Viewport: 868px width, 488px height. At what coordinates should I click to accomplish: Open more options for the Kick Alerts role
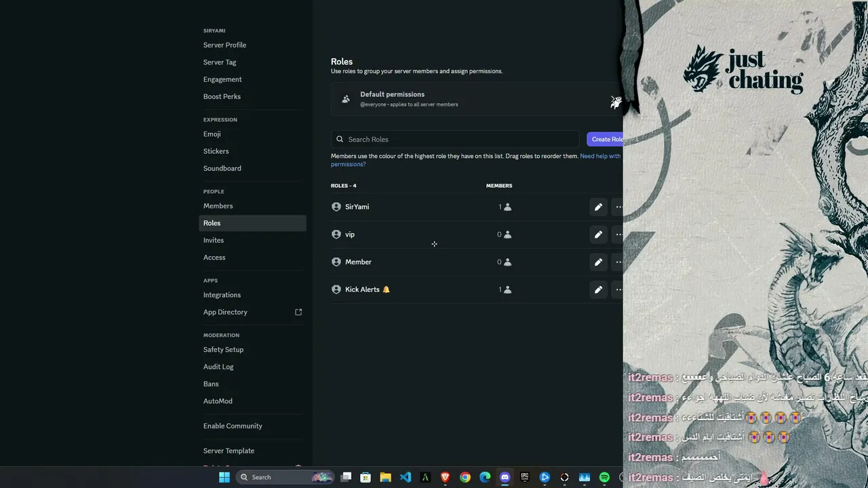(618, 289)
